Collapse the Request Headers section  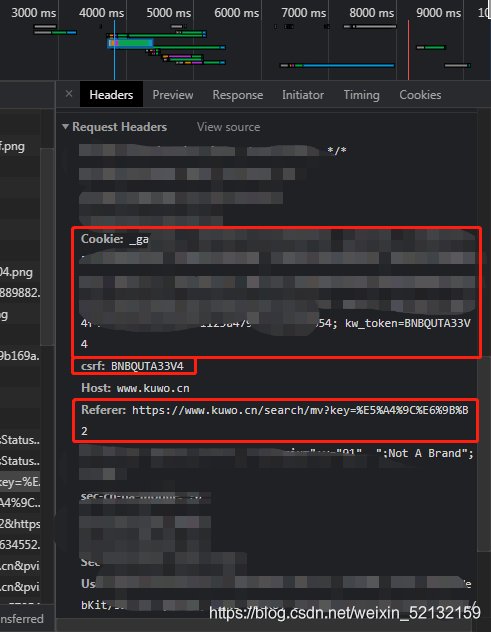click(65, 127)
